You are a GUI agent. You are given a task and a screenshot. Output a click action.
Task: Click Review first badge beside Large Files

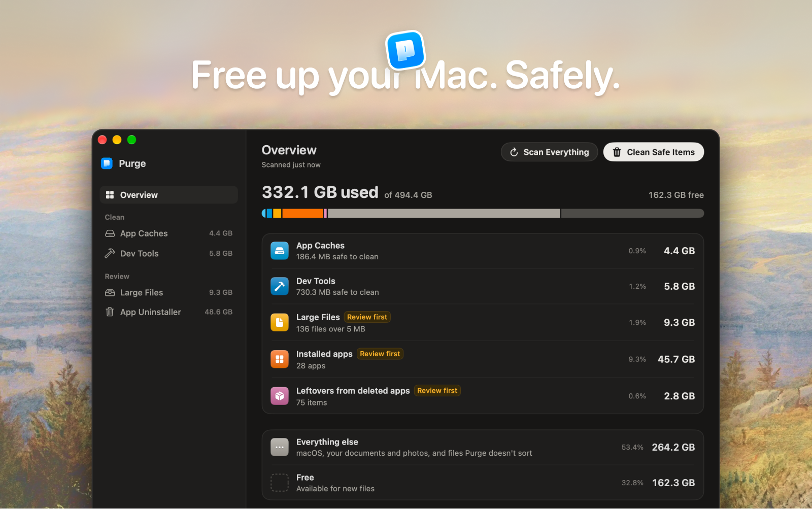point(367,317)
